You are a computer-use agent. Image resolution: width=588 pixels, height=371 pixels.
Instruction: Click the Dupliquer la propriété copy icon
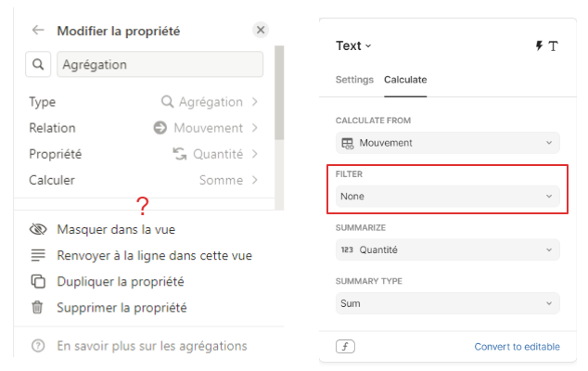(38, 281)
